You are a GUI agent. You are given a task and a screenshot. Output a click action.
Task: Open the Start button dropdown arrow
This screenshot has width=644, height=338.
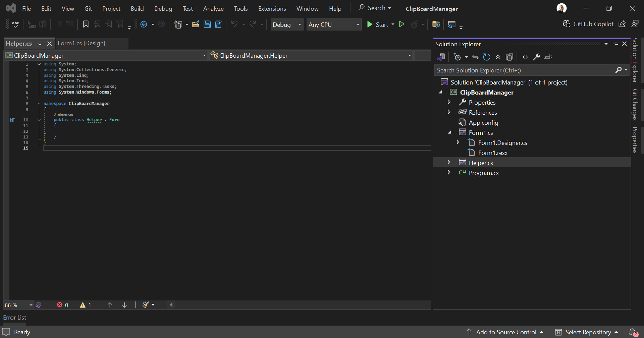393,24
